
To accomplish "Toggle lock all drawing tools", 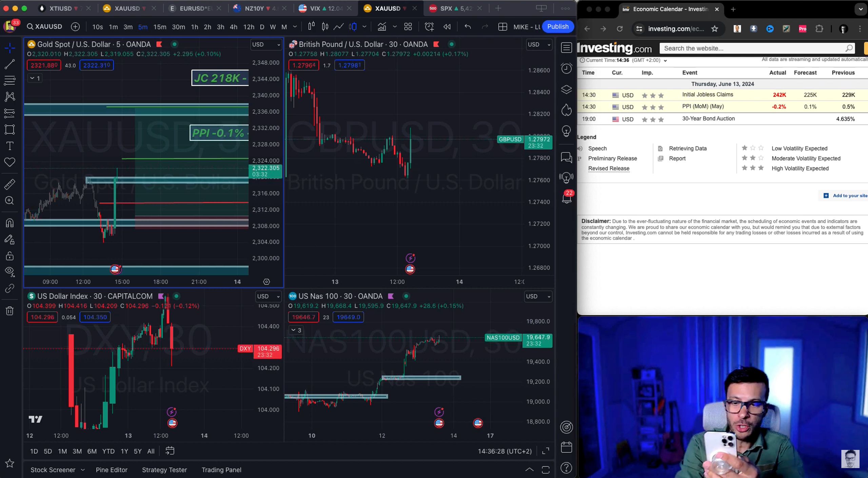I will click(x=10, y=256).
